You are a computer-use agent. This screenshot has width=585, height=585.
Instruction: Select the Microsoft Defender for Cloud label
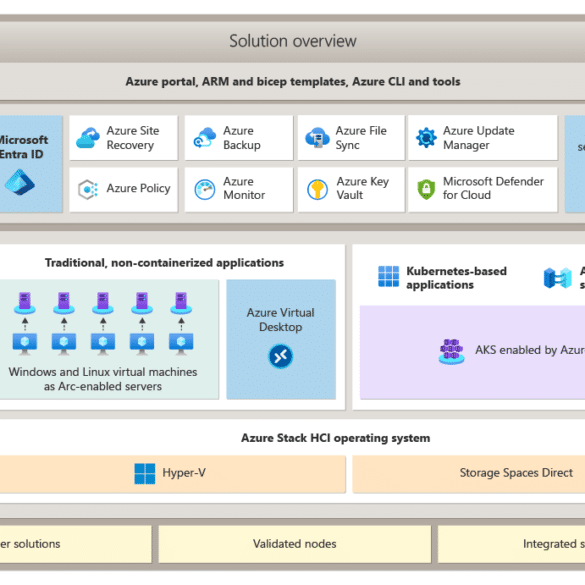[x=493, y=188]
